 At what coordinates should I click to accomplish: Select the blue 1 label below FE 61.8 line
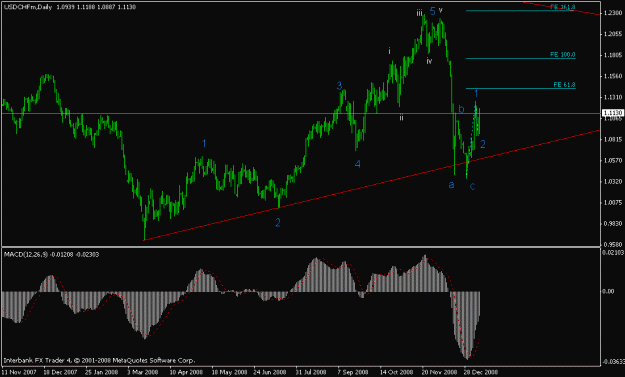[x=476, y=94]
